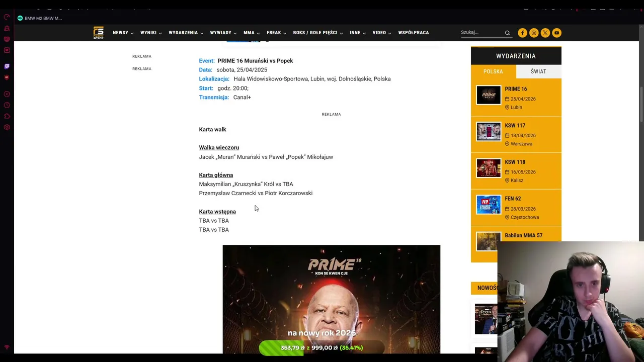Click calendar icon beside 25/04/2026
This screenshot has height=362, width=644.
click(507, 99)
